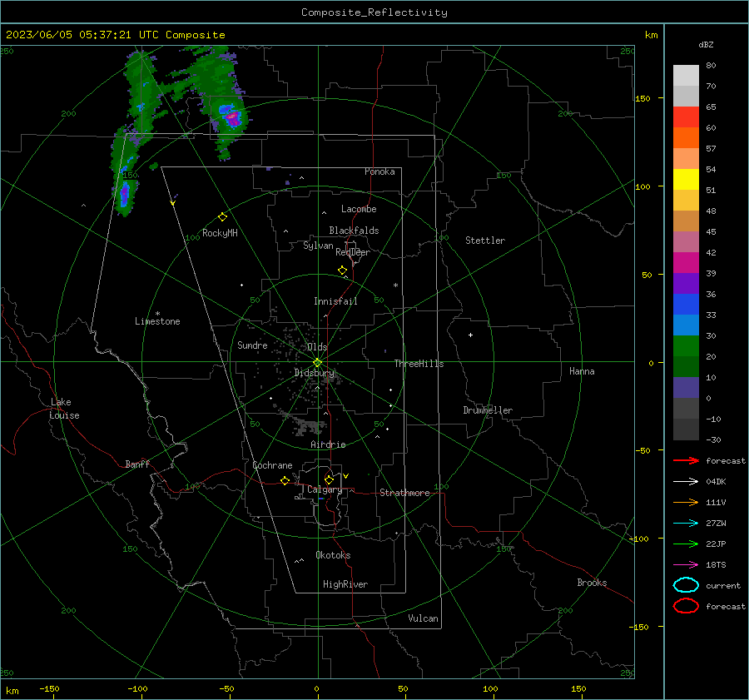
Task: Click the Banff label
Action: click(x=137, y=464)
